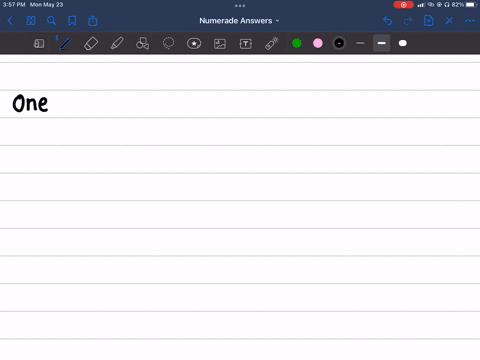Open the share and export menu

click(93, 21)
